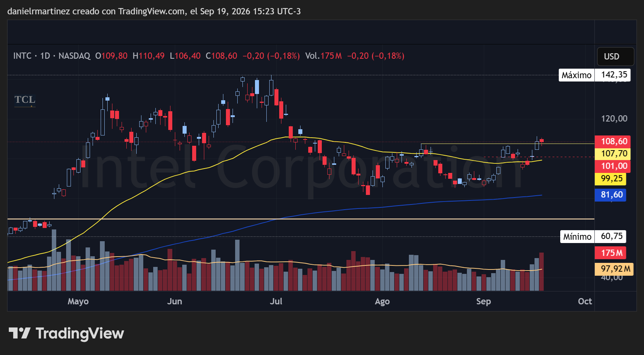Click the red 108,60 last price label
This screenshot has width=644, height=355.
click(613, 141)
